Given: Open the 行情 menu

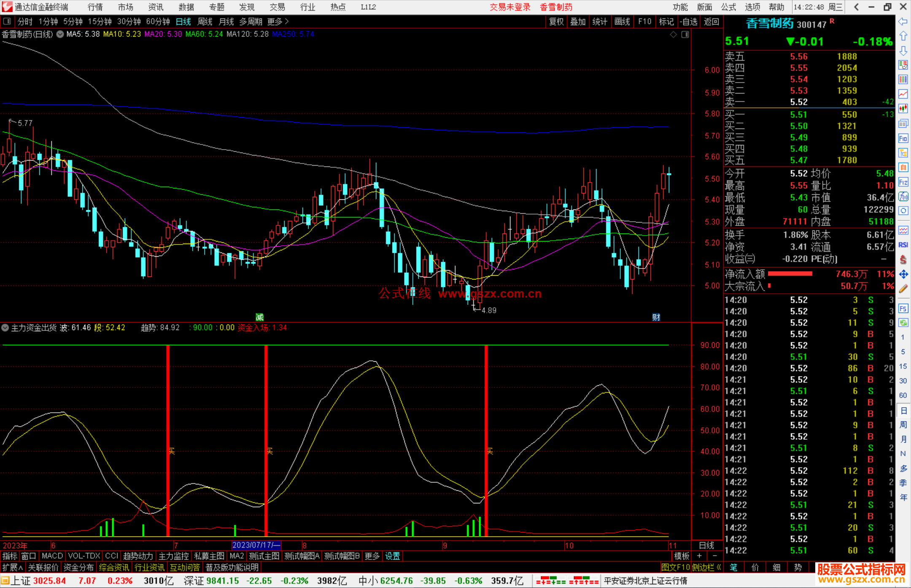Looking at the screenshot, I should click(95, 7).
